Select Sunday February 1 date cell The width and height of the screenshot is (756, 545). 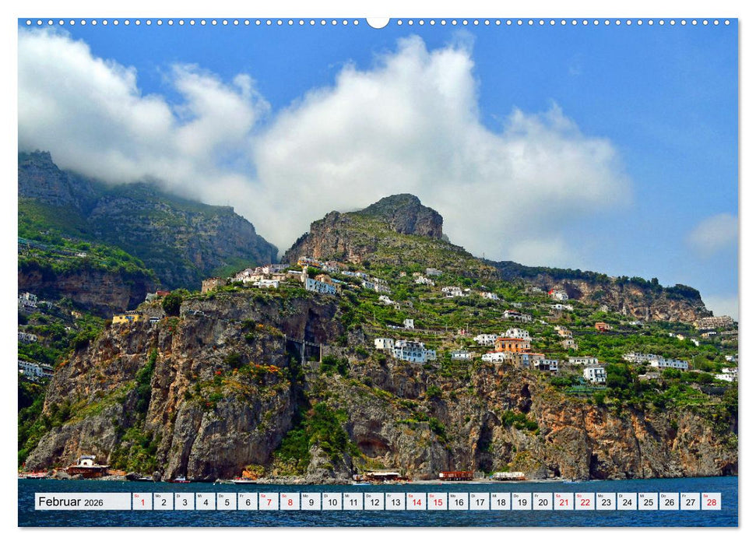coord(142,501)
